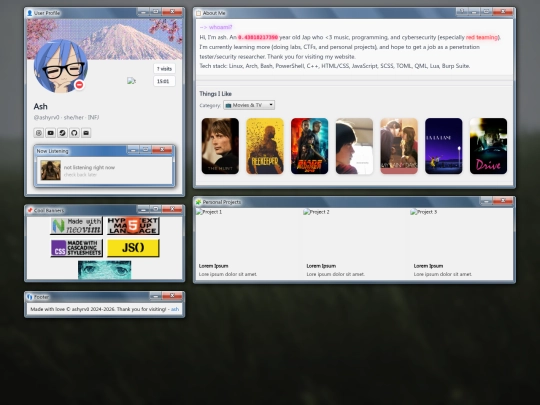Select The Hunt movie poster
Screen dimensions: 540x405
point(220,146)
